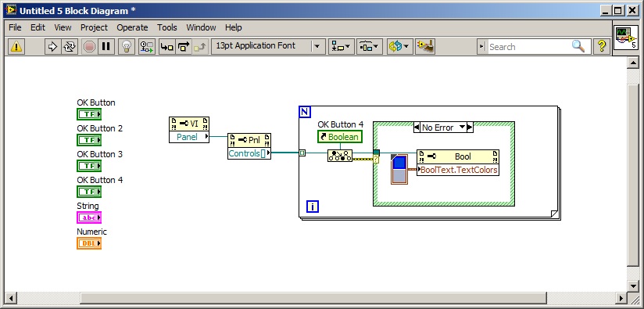Click the Clean Up Diagram icon
Screen dimensions: 644x309
pyautogui.click(x=425, y=46)
